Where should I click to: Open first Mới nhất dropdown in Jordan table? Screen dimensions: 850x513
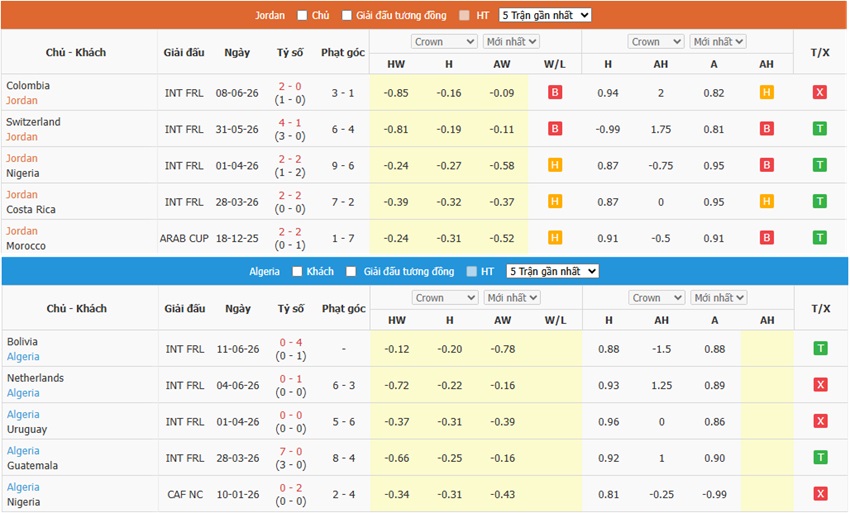coord(511,42)
